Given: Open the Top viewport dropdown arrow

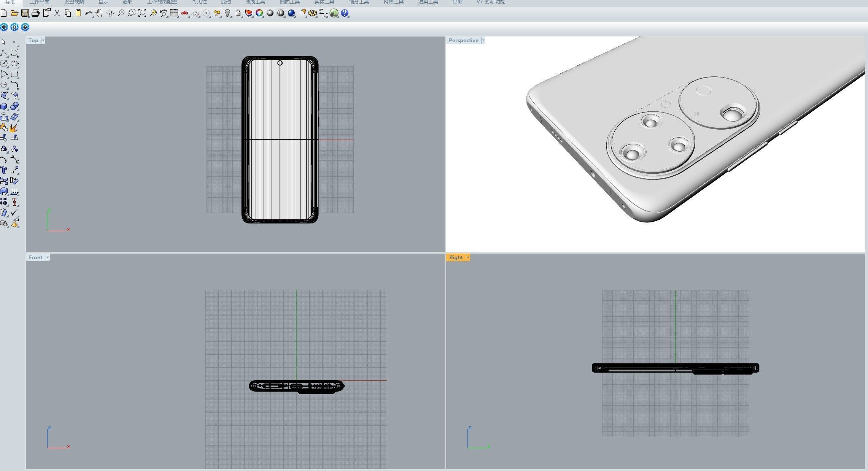Looking at the screenshot, I should click(43, 40).
